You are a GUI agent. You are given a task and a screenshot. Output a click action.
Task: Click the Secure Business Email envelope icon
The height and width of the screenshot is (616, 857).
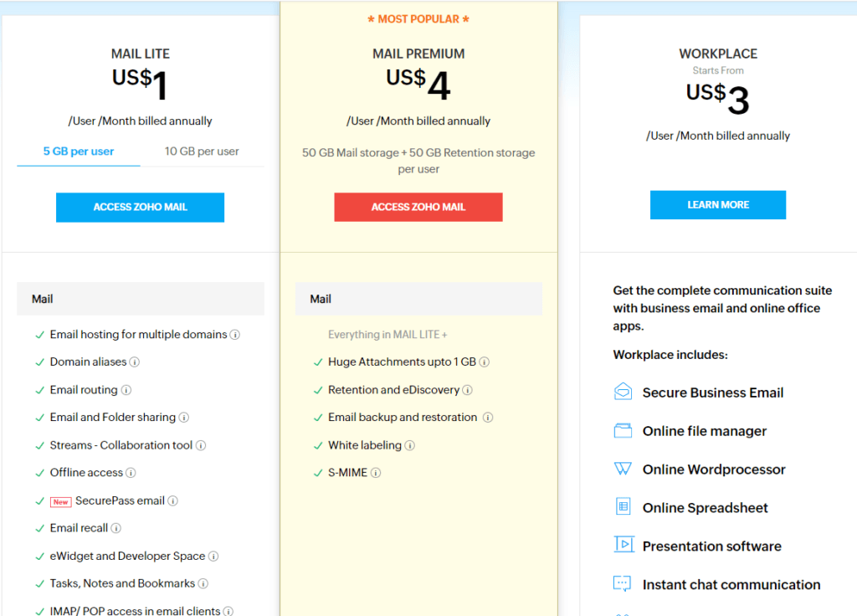pyautogui.click(x=623, y=392)
